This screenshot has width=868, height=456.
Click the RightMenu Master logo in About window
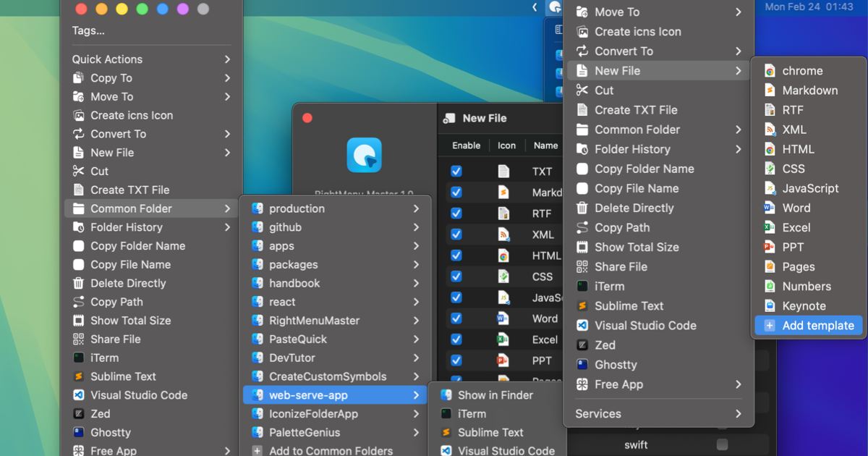point(364,156)
